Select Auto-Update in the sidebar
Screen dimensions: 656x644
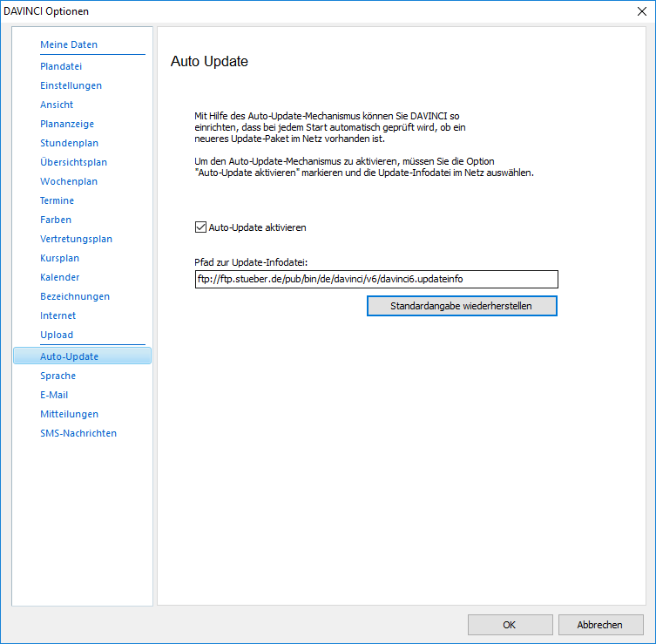82,356
